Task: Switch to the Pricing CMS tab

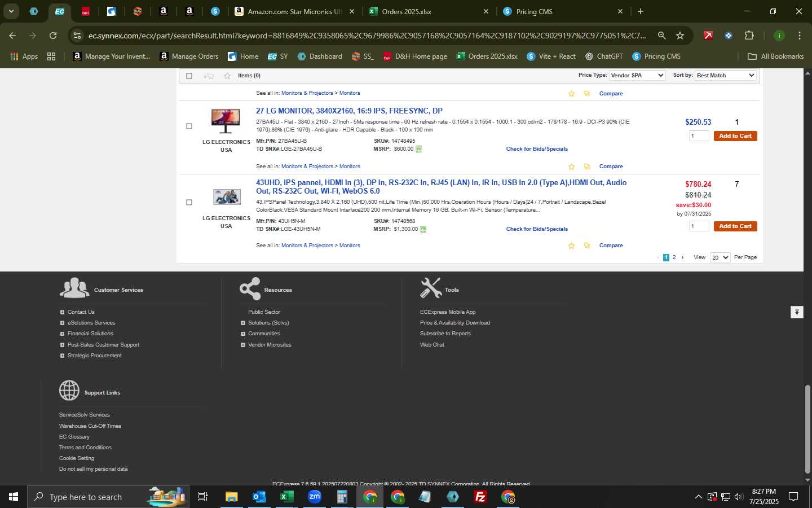Action: click(x=563, y=11)
